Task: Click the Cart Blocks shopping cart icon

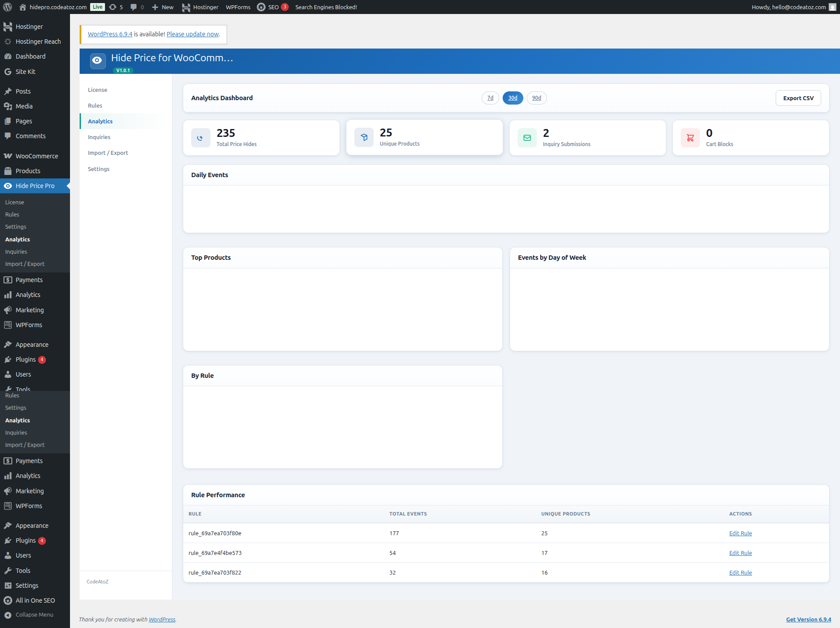Action: (x=690, y=138)
